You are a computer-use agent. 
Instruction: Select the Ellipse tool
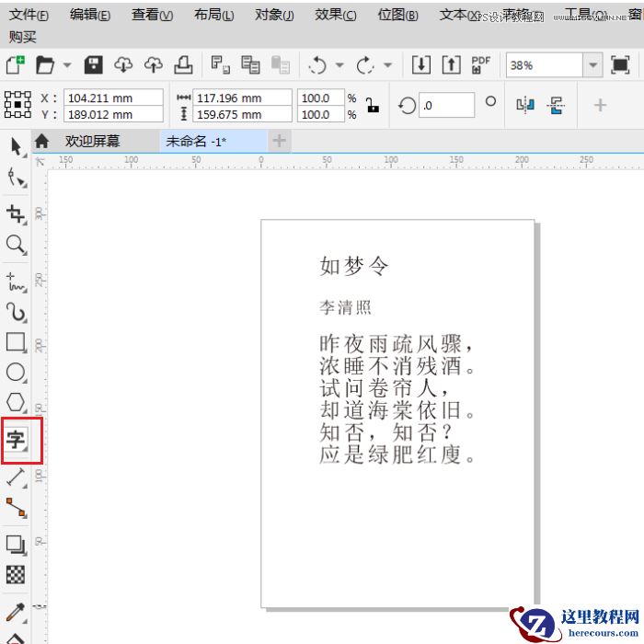pyautogui.click(x=17, y=372)
